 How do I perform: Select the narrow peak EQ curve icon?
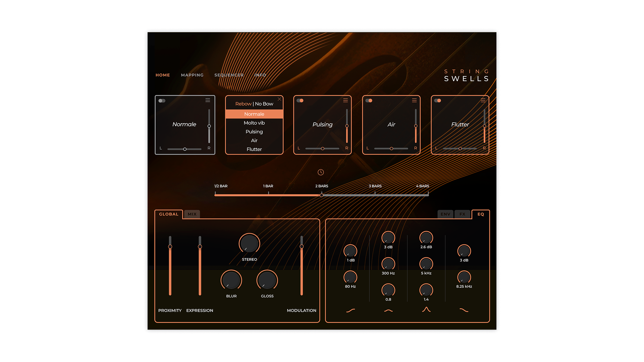(426, 310)
